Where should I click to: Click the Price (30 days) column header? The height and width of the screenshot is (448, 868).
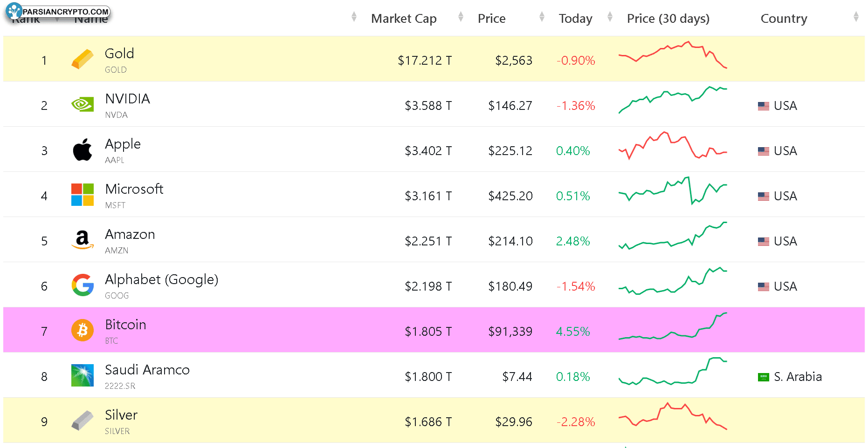(x=668, y=19)
